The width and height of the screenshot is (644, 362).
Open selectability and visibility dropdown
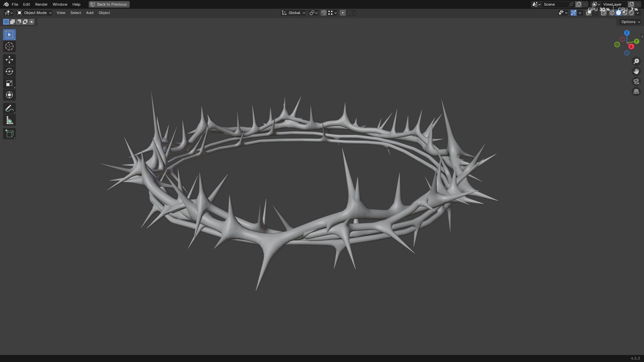[x=563, y=13]
